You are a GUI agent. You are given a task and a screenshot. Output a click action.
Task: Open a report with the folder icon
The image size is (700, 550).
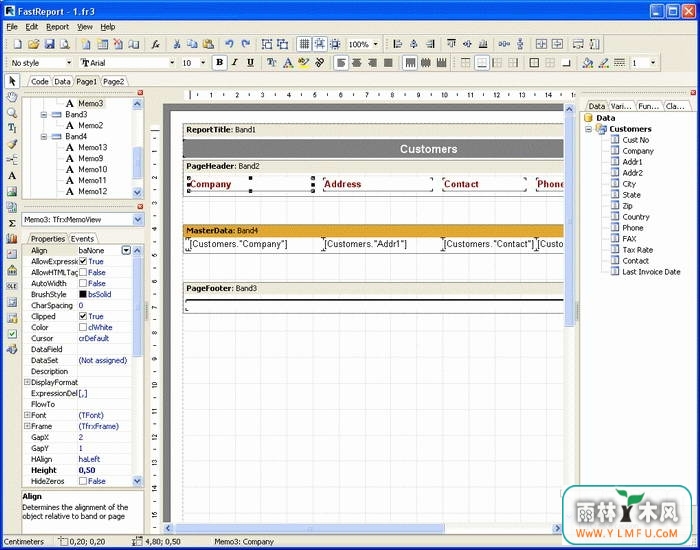coord(33,44)
